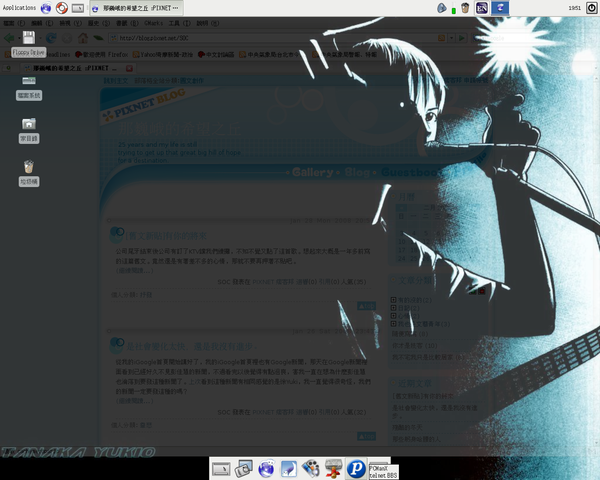Open the 家目錄 home folder desktop icon

click(29, 131)
